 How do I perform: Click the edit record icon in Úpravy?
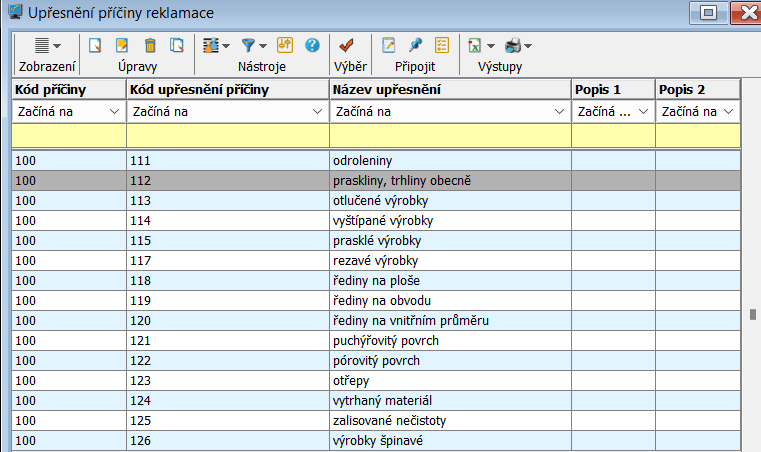(x=123, y=45)
